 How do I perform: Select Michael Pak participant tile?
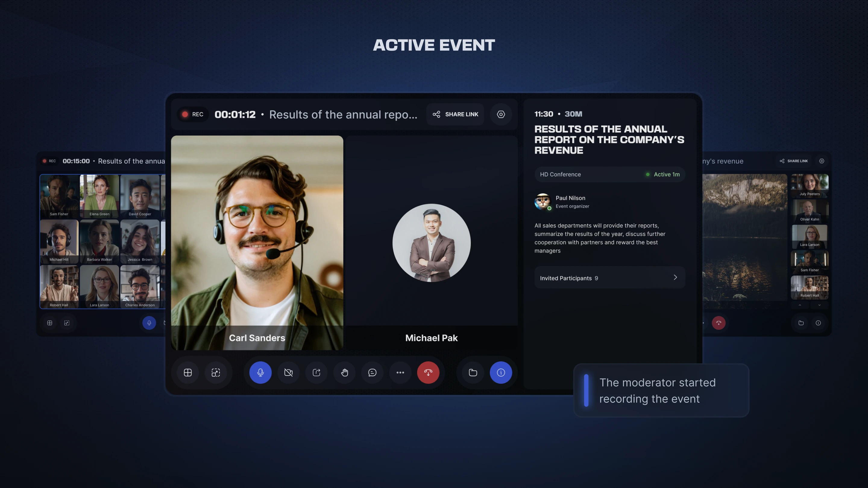[431, 242]
